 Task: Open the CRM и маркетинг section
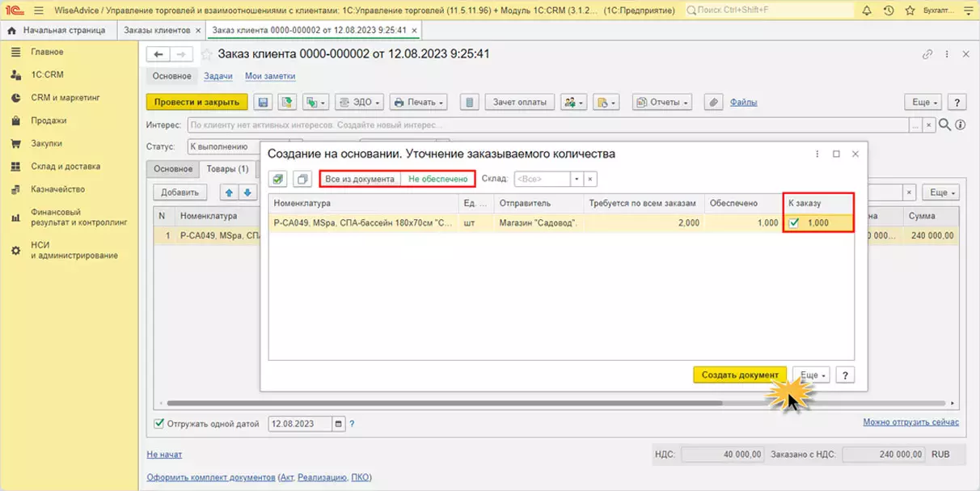pyautogui.click(x=65, y=97)
